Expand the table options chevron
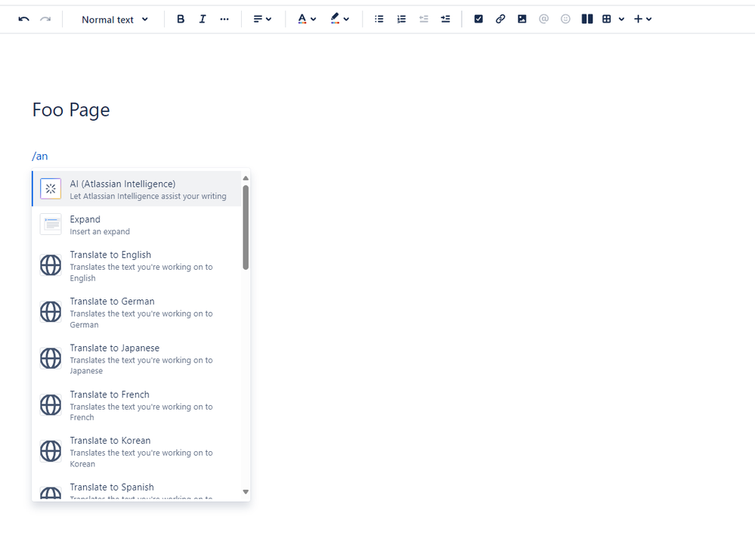Viewport: 755px width, 560px height. click(x=622, y=19)
